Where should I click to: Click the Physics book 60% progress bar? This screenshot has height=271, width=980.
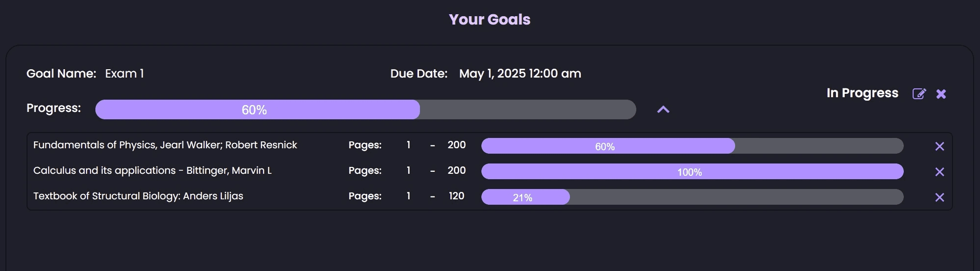(692, 146)
